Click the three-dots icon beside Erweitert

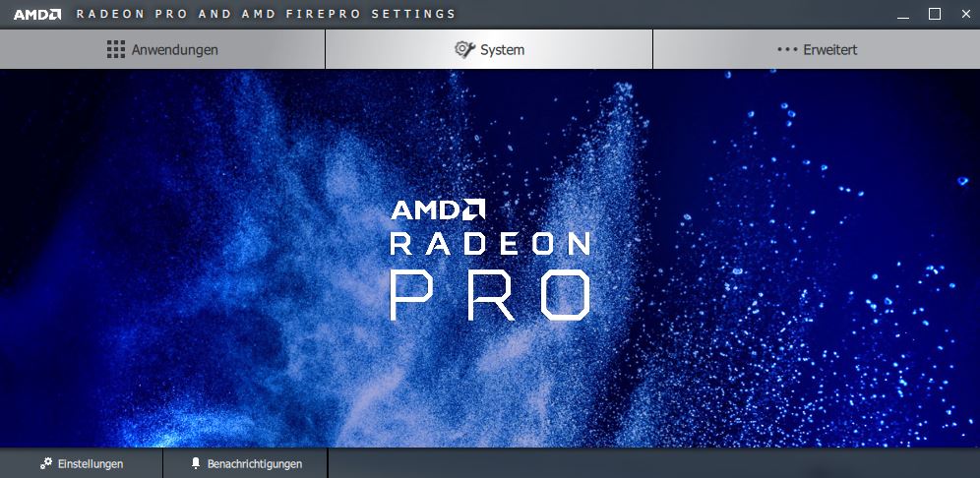[x=787, y=49]
